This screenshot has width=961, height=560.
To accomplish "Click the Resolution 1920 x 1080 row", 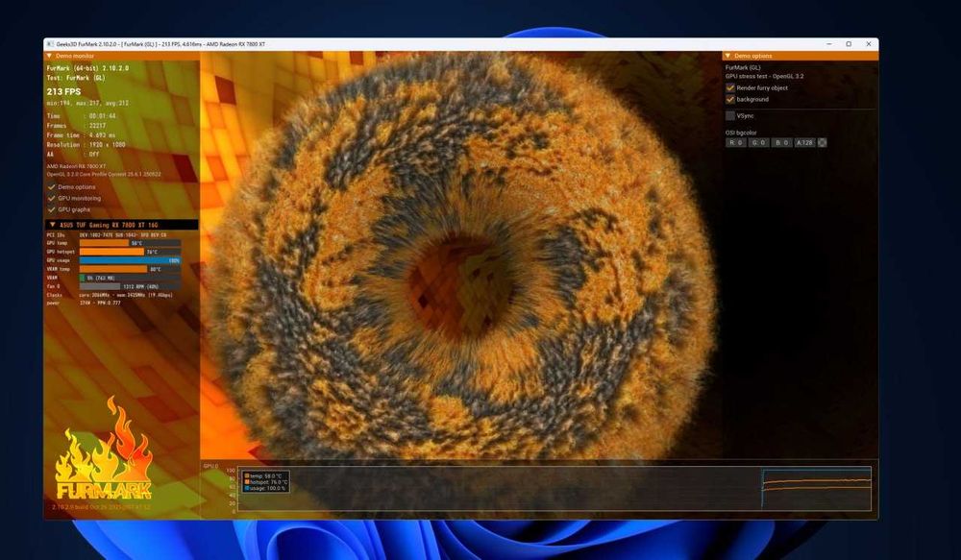I will click(x=86, y=145).
